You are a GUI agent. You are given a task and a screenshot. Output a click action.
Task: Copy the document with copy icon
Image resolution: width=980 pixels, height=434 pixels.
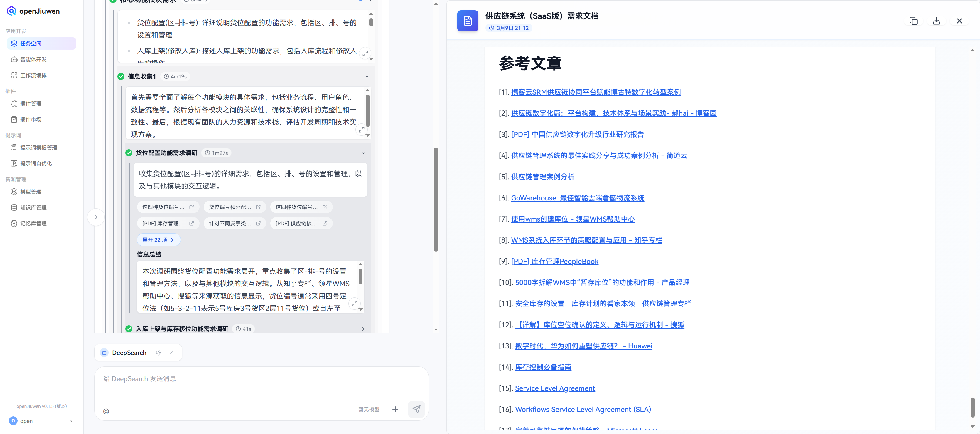[913, 21]
